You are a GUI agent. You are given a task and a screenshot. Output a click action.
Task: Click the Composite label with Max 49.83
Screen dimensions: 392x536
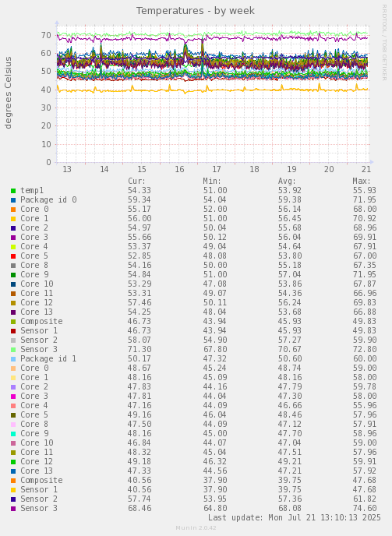(x=42, y=321)
